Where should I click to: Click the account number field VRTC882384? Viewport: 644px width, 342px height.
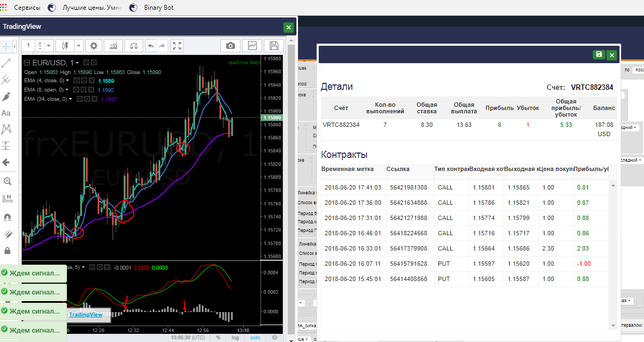pyautogui.click(x=592, y=87)
